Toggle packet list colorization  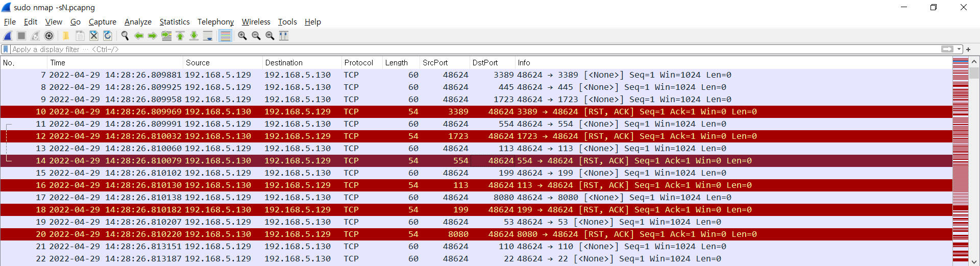(x=225, y=36)
